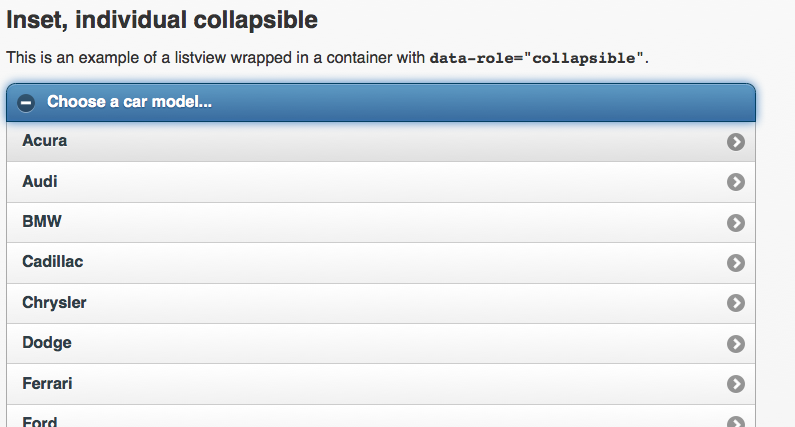Click the arrow icon on the Acura row
Screen dimensions: 795x427
click(736, 142)
